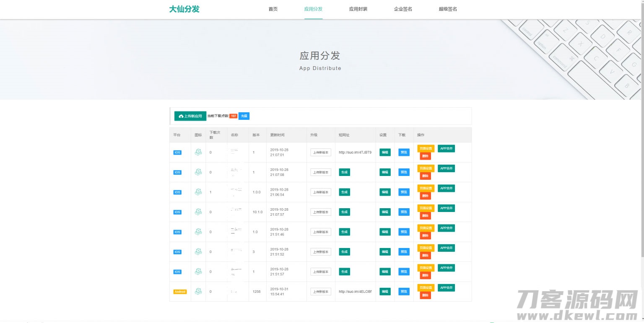Click the app icon in the first IOS row

pos(198,152)
